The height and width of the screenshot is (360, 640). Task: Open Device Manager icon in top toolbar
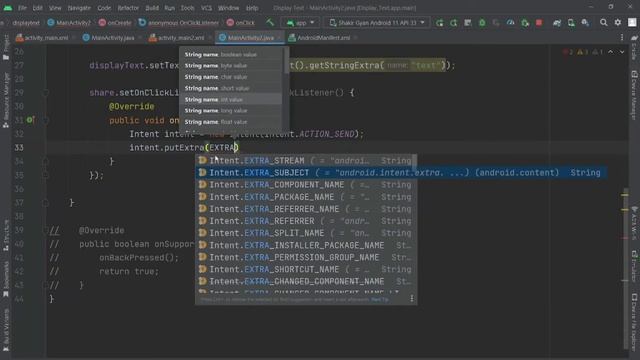571,23
